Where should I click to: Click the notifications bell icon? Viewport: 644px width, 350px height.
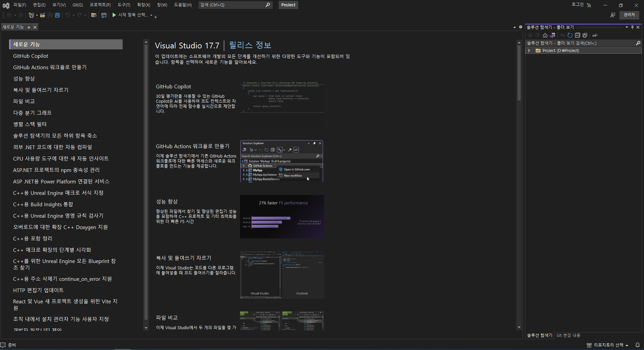pyautogui.click(x=638, y=345)
